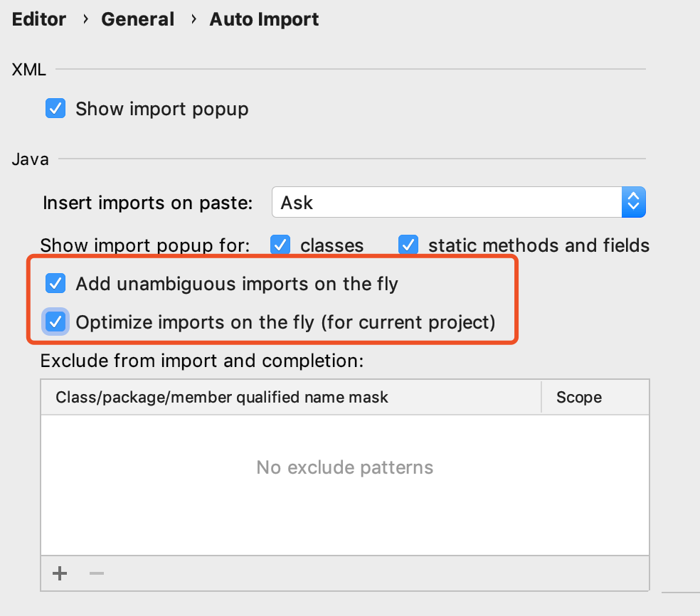This screenshot has width=700, height=616.
Task: Click the Show import popup for label
Action: tap(145, 245)
